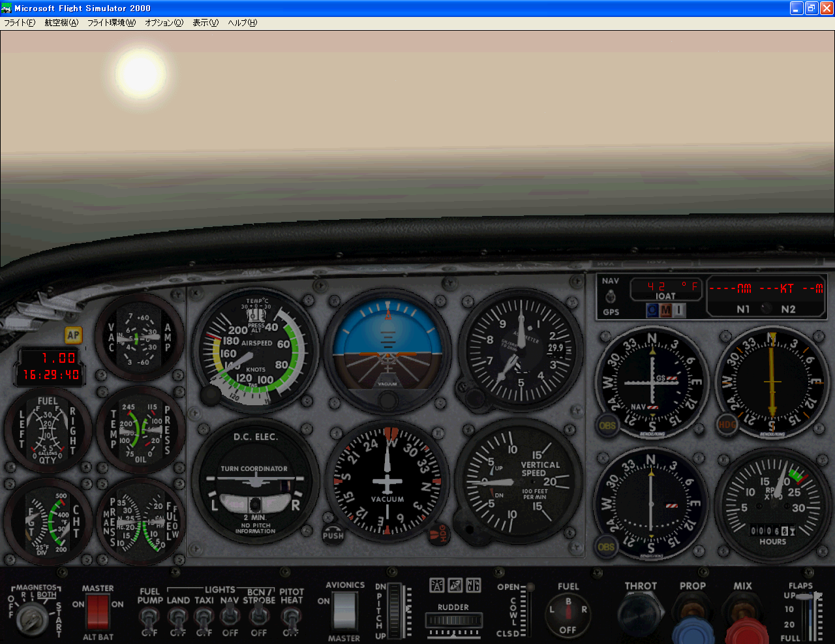Open the ヘルプ(H) menu
The height and width of the screenshot is (644, 835).
click(243, 23)
